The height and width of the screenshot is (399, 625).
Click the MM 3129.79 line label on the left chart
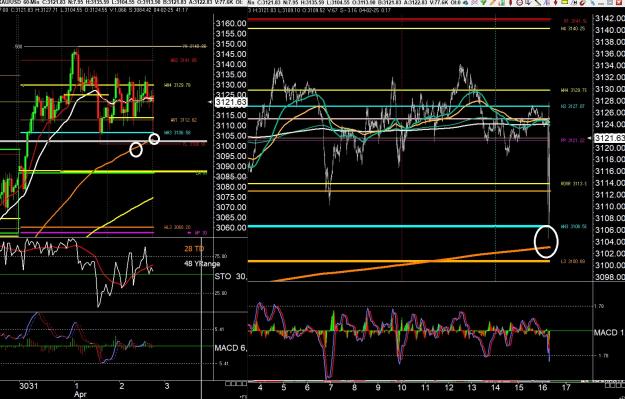pos(177,85)
